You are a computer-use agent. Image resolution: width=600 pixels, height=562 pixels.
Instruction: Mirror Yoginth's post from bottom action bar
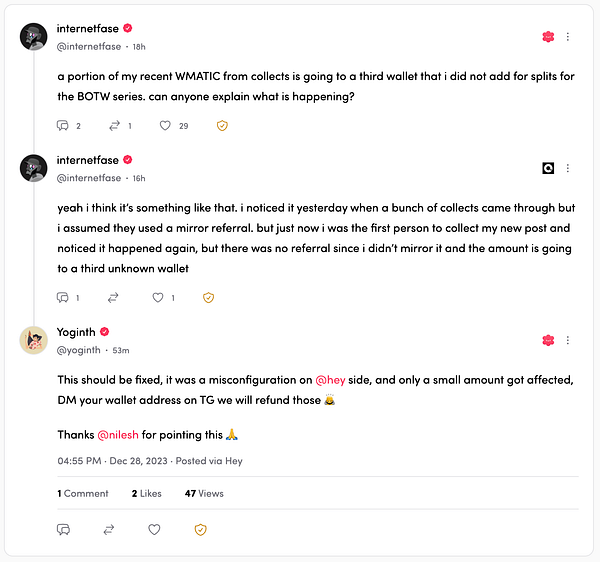click(109, 529)
